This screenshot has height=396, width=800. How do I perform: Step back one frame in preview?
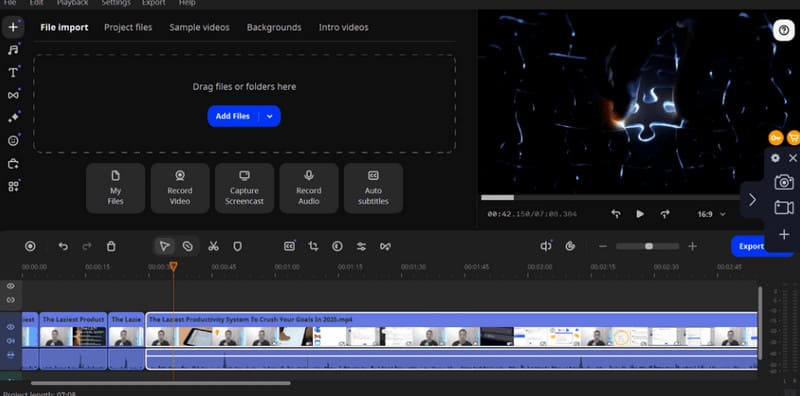pyautogui.click(x=616, y=214)
